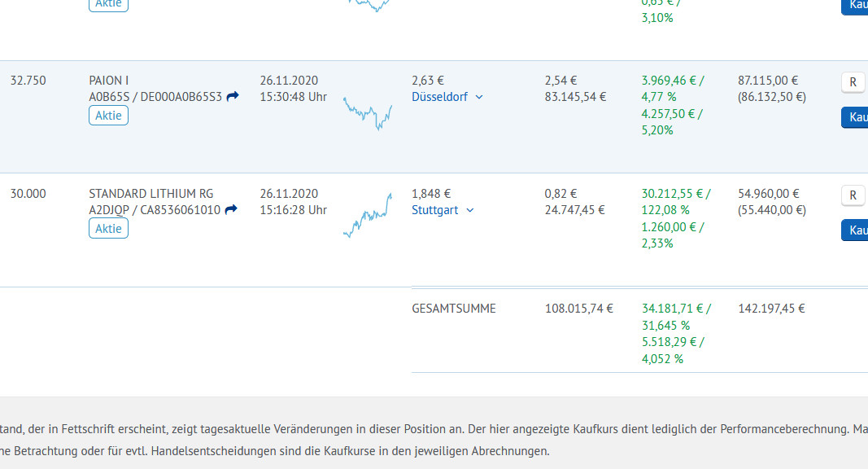Click the PAION quantity 32.750
The width and height of the screenshot is (868, 469).
click(28, 81)
